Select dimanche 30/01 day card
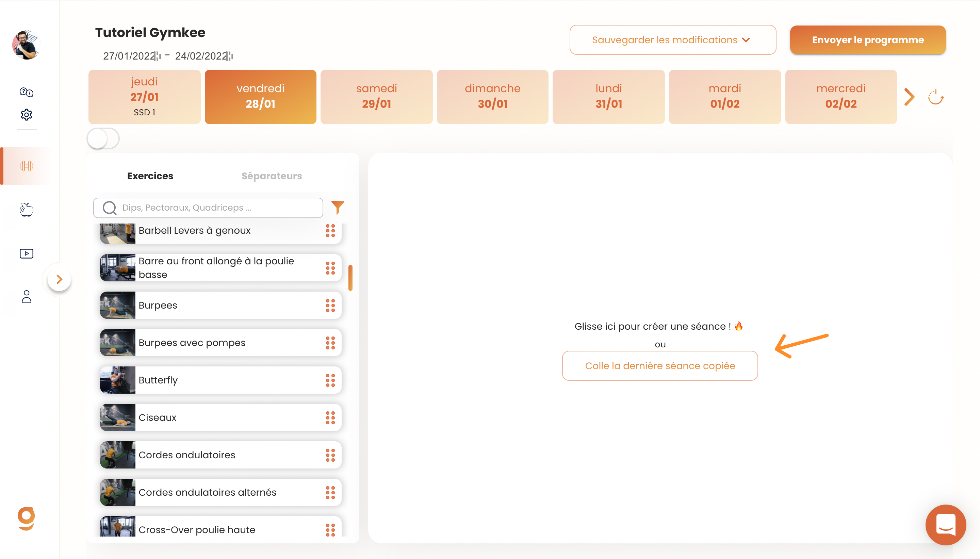980x559 pixels. point(492,97)
